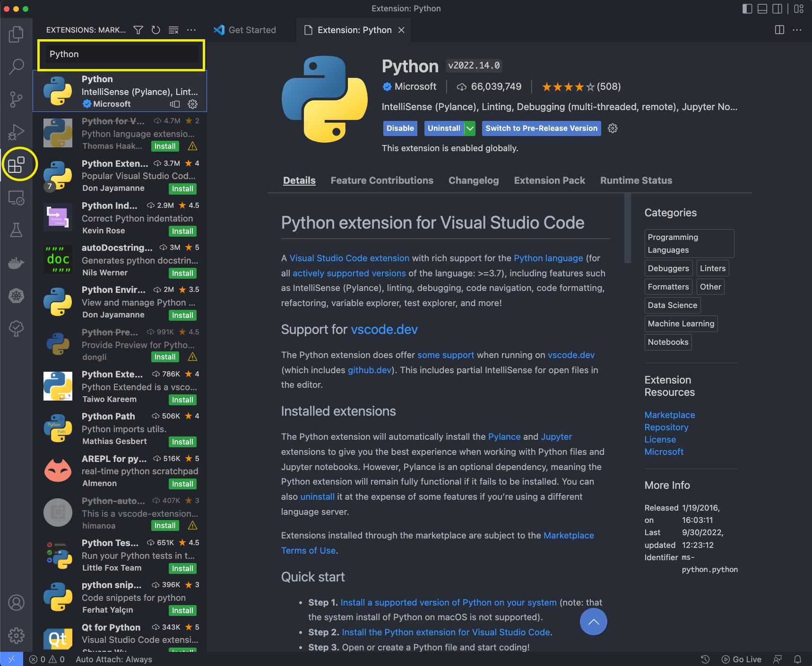Open the Repository resource link
Image resolution: width=812 pixels, height=666 pixels.
666,427
